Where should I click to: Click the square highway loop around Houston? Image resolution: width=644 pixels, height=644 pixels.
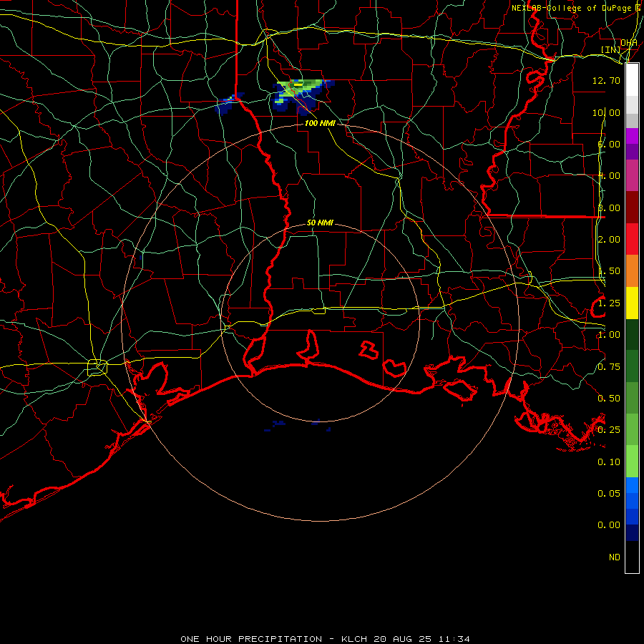tap(97, 367)
